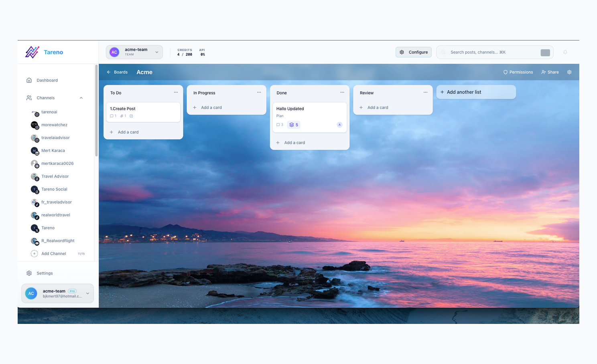
Task: Click the Pro badge on account
Action: click(72, 291)
